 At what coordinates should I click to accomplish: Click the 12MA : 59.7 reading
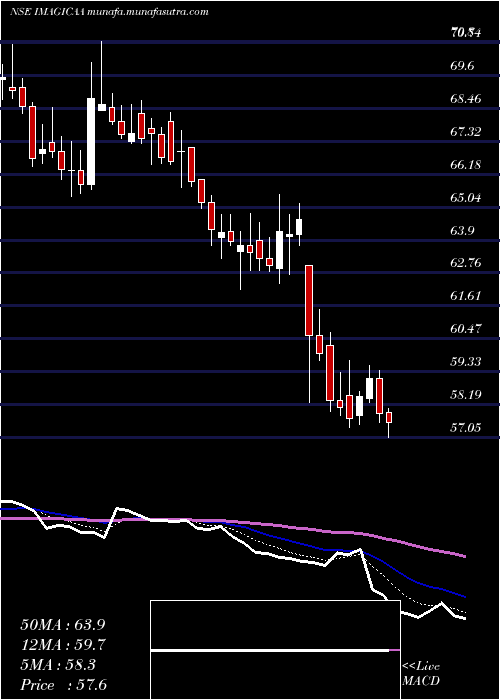tap(62, 645)
